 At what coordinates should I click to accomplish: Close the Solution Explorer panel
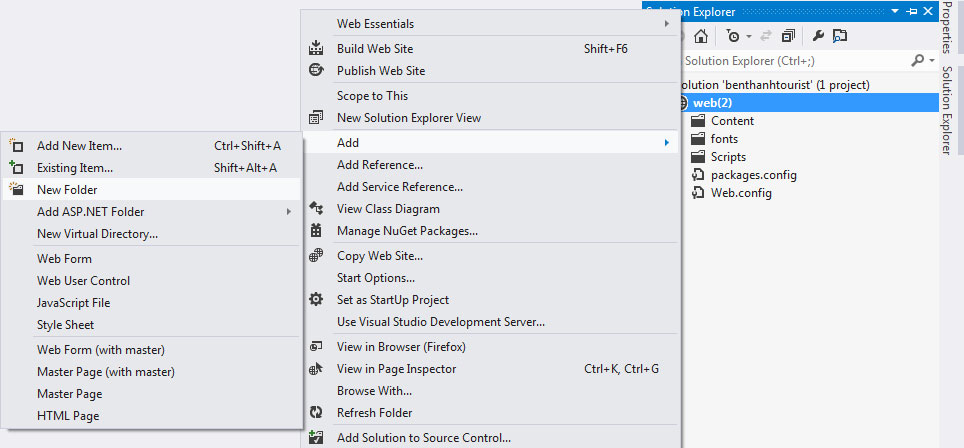(928, 11)
